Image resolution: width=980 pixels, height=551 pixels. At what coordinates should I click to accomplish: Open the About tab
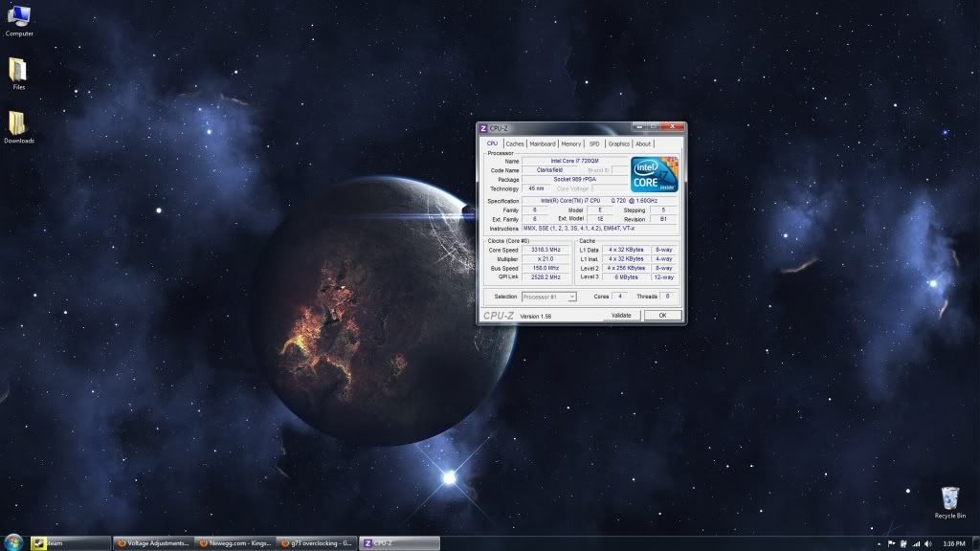643,144
